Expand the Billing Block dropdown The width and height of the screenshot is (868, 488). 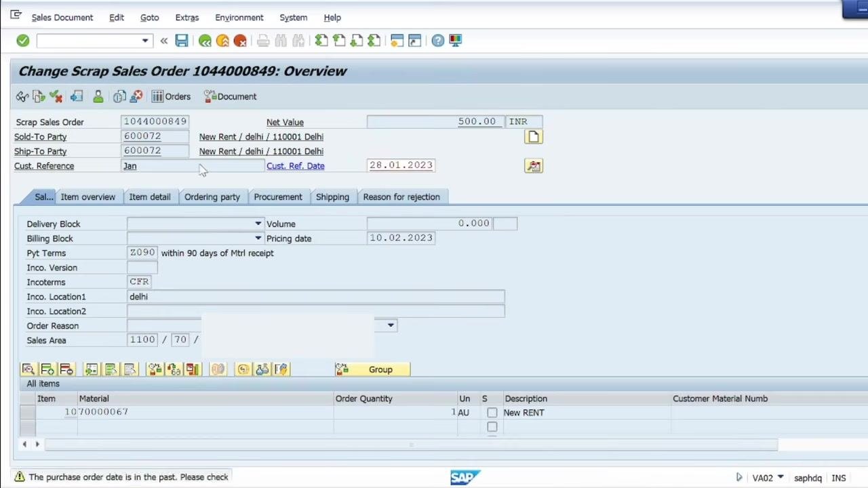[x=258, y=239]
